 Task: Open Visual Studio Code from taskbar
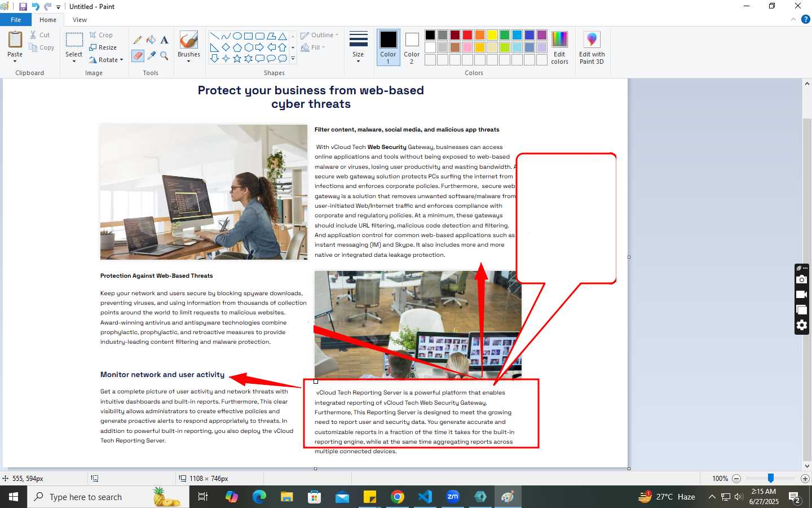(x=425, y=497)
